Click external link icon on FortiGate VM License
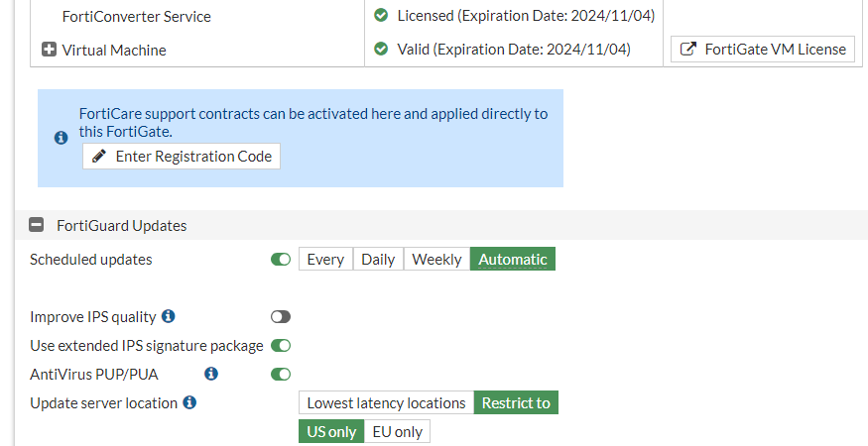Screen dimensions: 868x446 tap(687, 50)
